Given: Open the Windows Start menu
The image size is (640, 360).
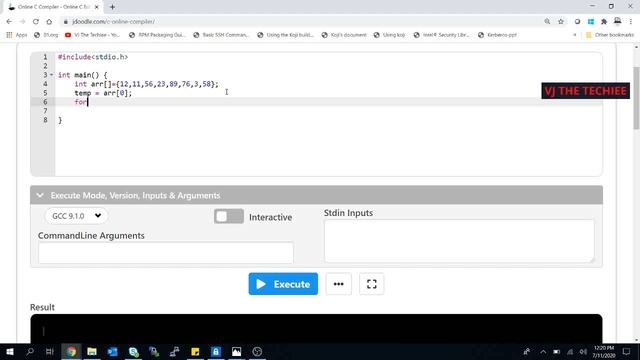Looking at the screenshot, I should click(10, 351).
